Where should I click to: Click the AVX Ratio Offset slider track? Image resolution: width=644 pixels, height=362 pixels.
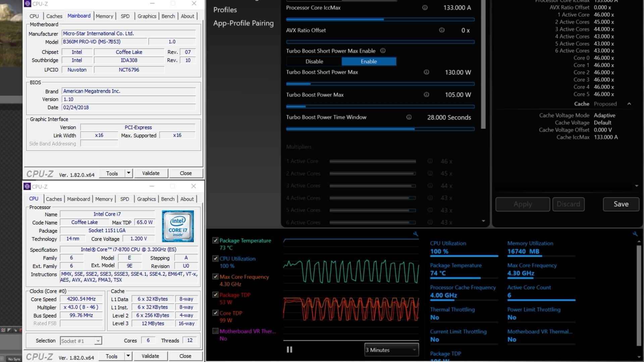click(x=380, y=42)
